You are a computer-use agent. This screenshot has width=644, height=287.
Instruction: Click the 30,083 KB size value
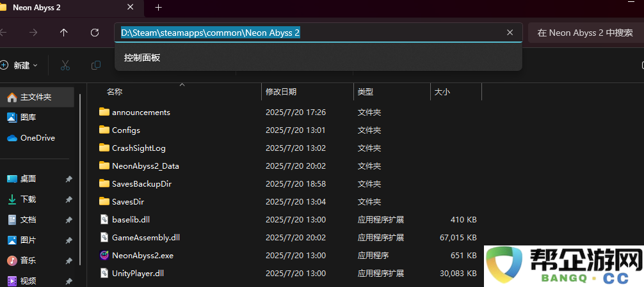click(x=460, y=273)
